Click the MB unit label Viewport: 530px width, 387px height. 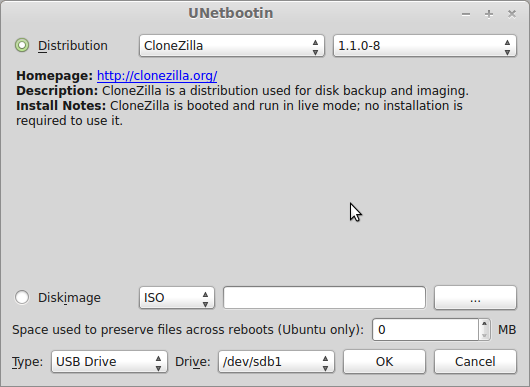click(507, 330)
